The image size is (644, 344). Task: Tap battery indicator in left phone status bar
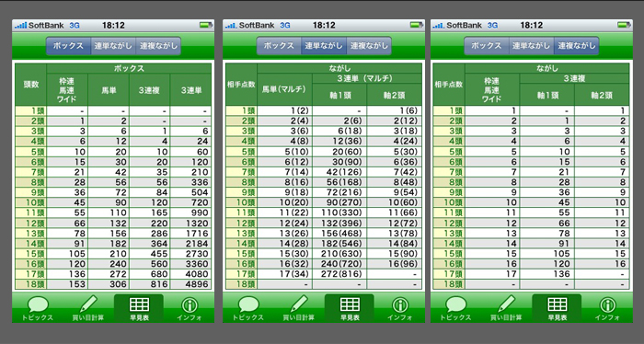[x=206, y=25]
